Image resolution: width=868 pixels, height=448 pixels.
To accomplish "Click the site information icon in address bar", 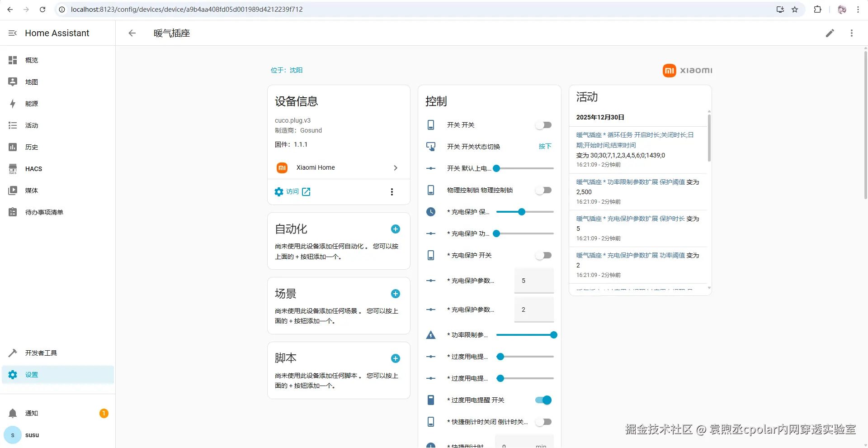I will [62, 10].
